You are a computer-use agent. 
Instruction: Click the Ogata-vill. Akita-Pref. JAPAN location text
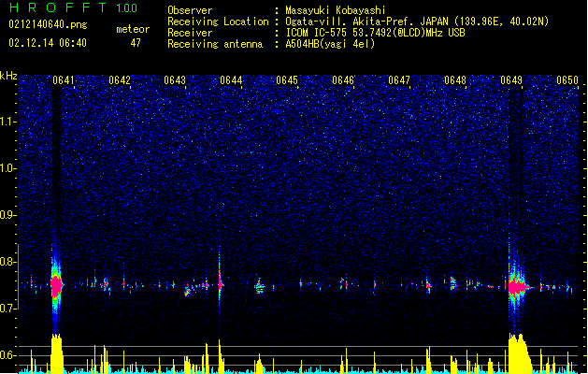tap(417, 22)
